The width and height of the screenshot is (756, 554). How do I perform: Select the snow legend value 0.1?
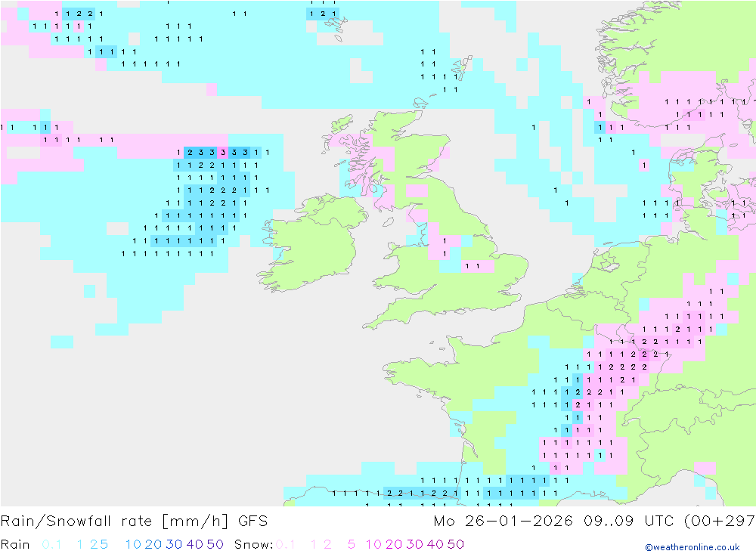(x=286, y=544)
